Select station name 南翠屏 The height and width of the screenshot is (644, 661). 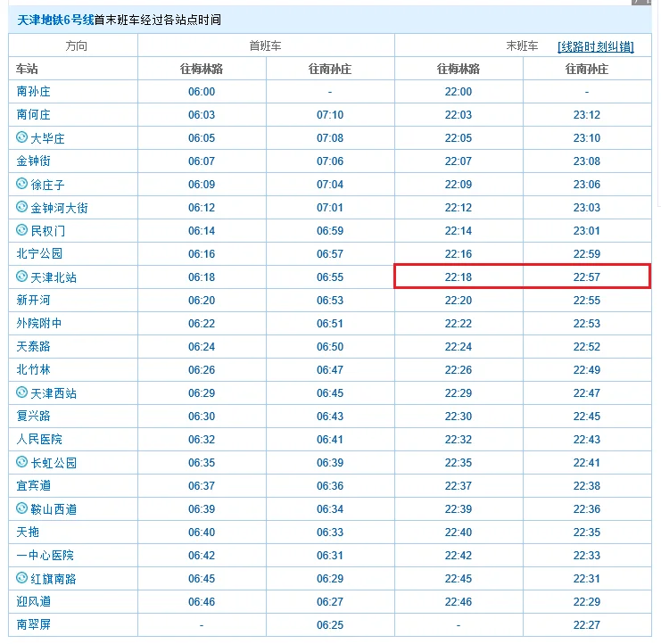click(x=33, y=624)
